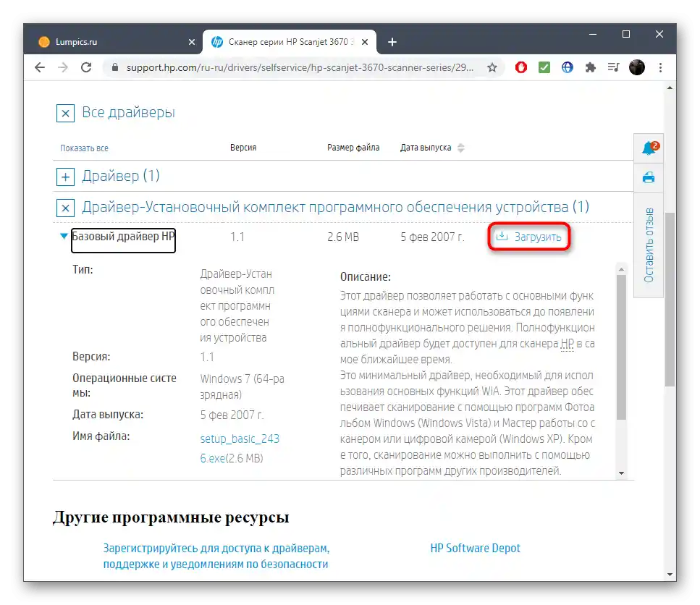Switch to the Lumpics.ru tab
This screenshot has height=605, width=700.
click(x=115, y=42)
